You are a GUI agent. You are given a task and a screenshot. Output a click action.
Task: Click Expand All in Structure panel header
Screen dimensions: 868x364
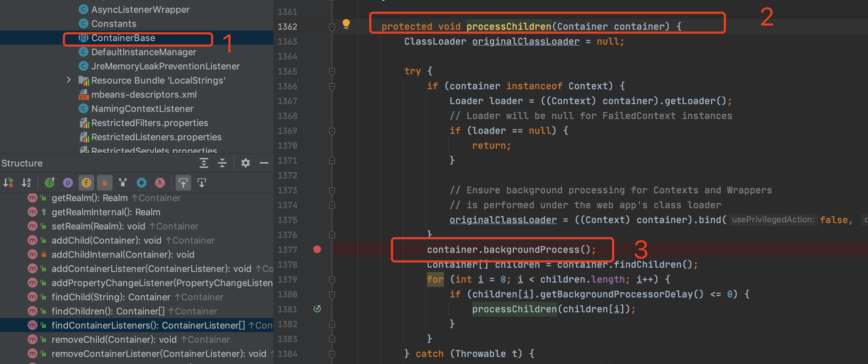[204, 163]
